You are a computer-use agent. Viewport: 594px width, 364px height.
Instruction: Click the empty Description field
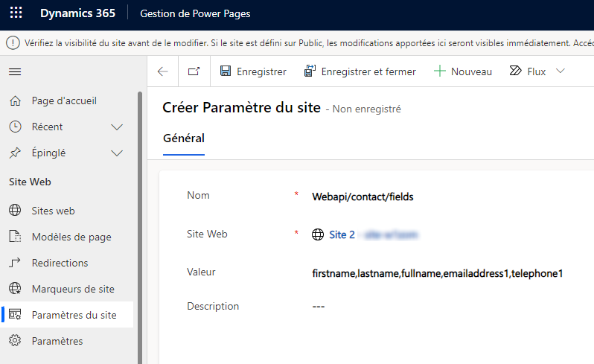coord(319,306)
